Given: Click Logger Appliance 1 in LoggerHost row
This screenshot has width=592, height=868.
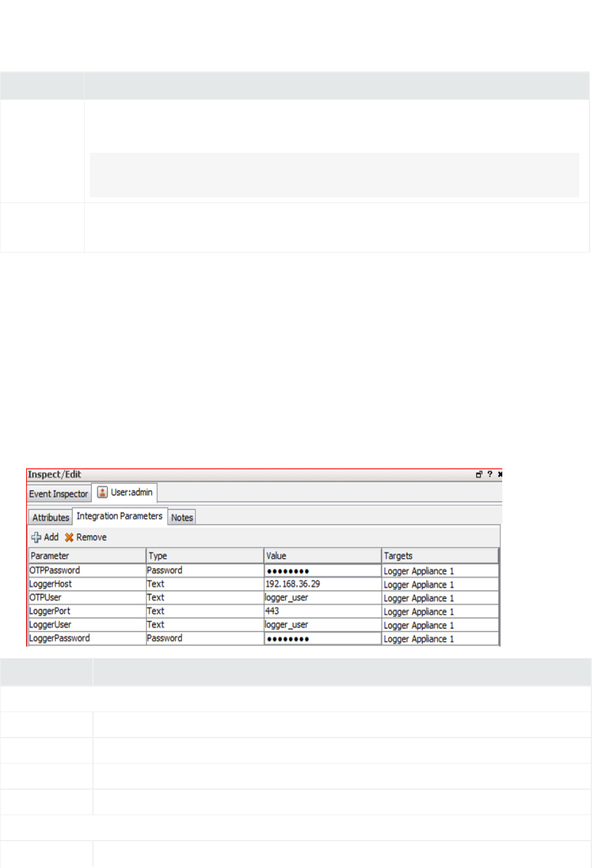Looking at the screenshot, I should (x=440, y=584).
